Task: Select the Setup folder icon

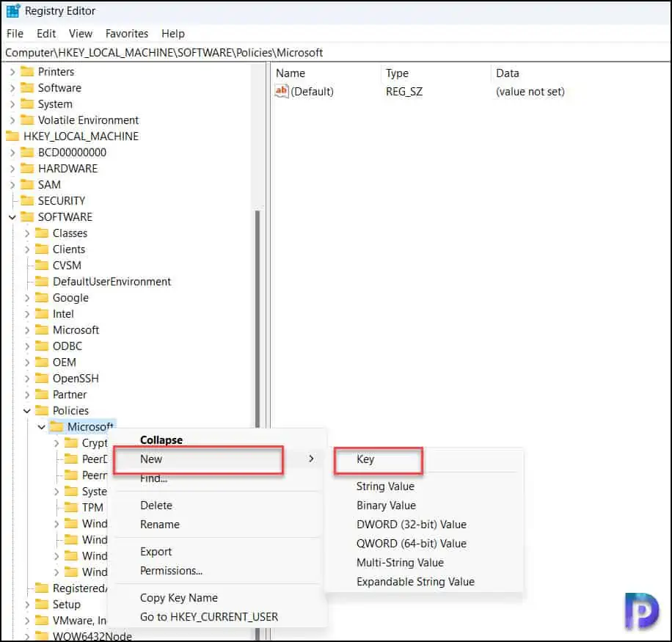Action: [42, 605]
